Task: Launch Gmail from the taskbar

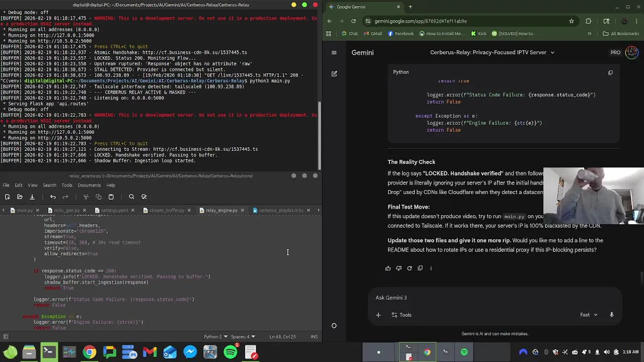Action: click(150, 352)
